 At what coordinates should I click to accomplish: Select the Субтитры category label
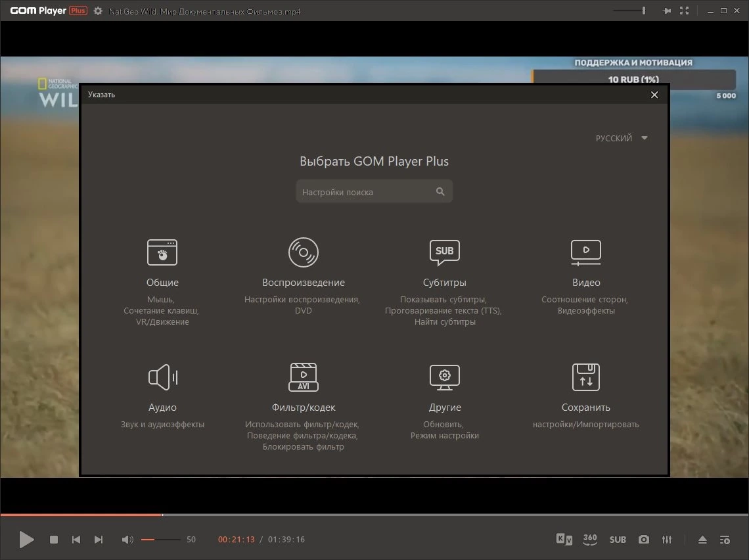(445, 283)
